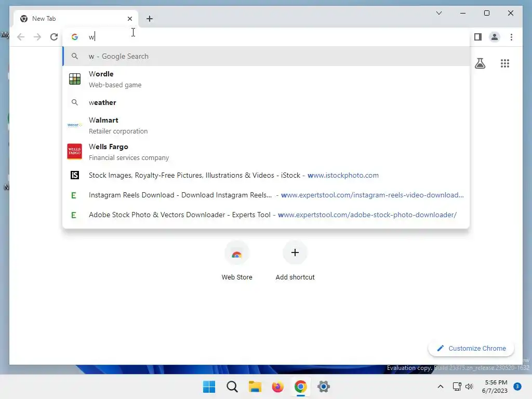Click in the address bar text field

(x=267, y=37)
